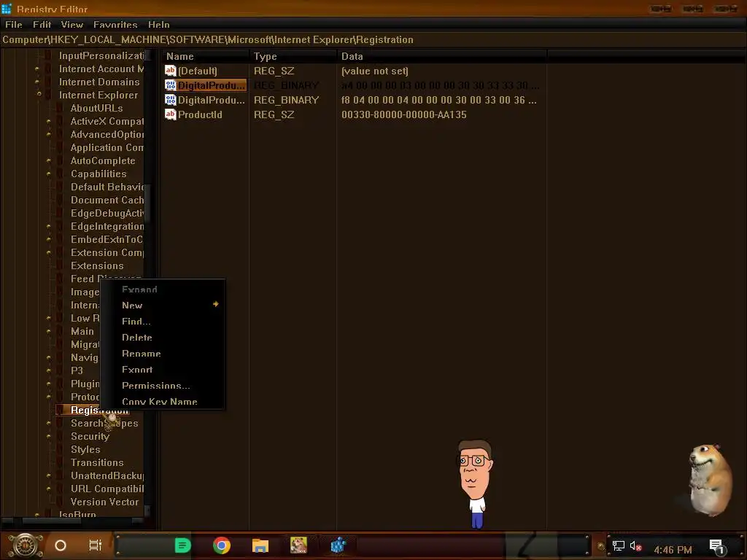
Task: Open the Favorites menu
Action: tap(115, 25)
